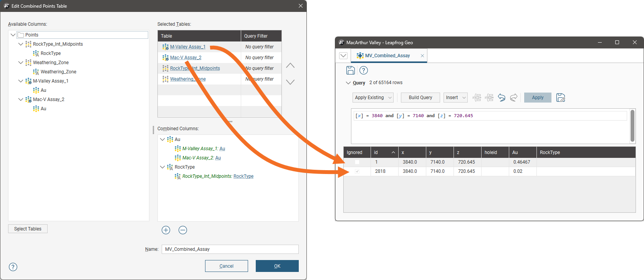Open the Apply Existing dropdown
The height and width of the screenshot is (280, 644).
click(x=373, y=98)
